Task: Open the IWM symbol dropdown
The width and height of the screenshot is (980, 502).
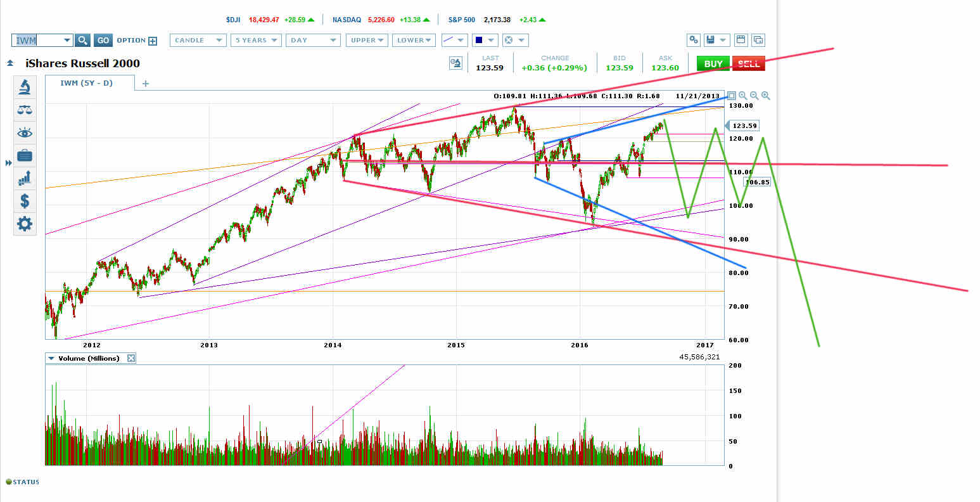Action: point(67,41)
